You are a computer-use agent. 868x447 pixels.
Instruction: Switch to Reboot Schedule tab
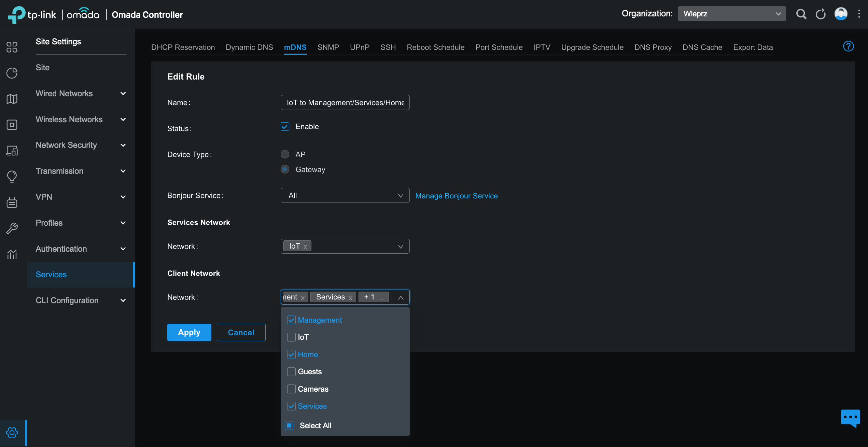pyautogui.click(x=435, y=47)
